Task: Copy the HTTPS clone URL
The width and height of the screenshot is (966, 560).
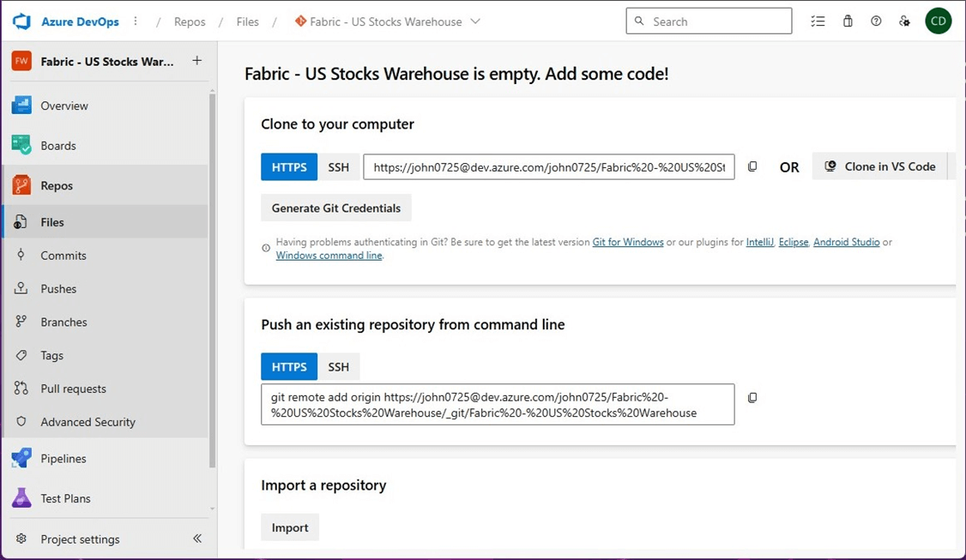Action: [x=752, y=167]
